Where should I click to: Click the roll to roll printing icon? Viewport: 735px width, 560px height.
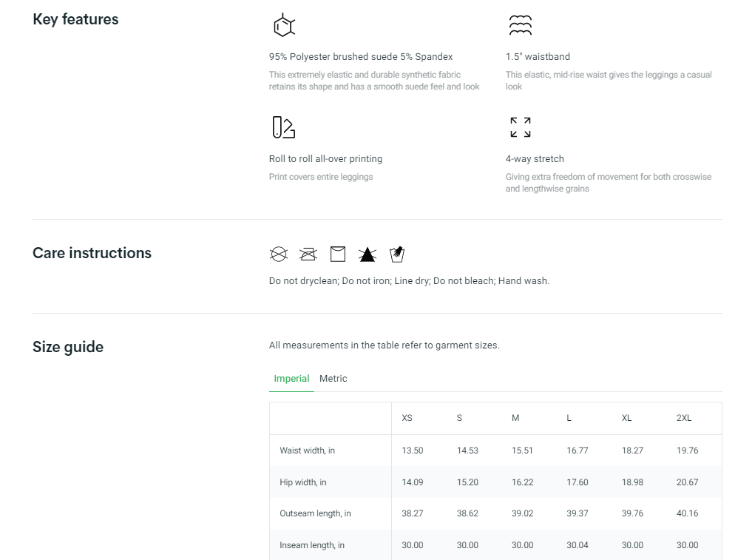(283, 127)
